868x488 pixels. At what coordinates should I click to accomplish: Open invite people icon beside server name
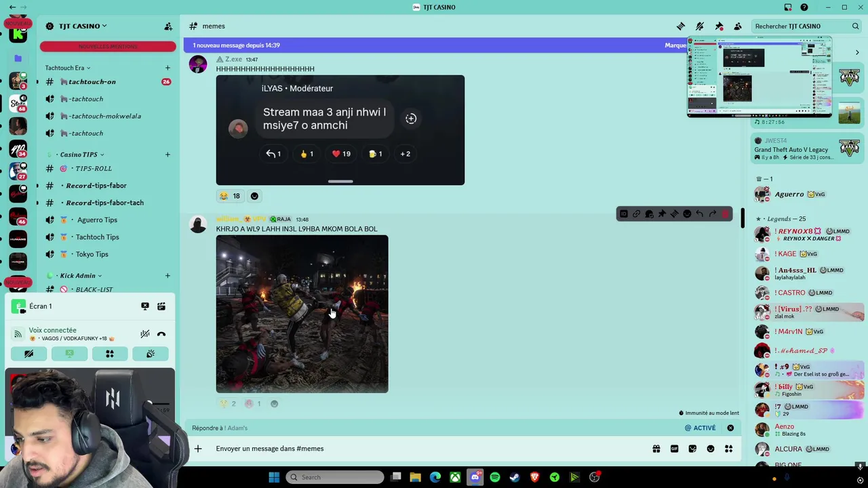pyautogui.click(x=168, y=26)
